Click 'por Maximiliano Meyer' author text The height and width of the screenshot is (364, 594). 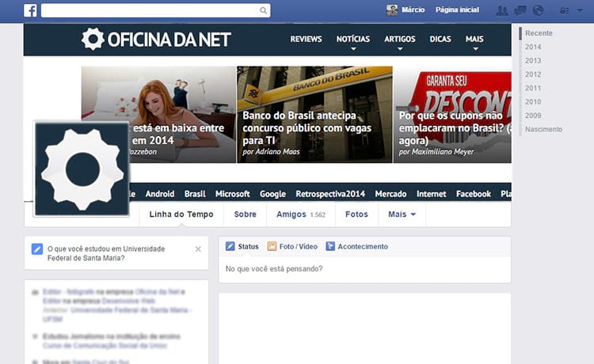pos(436,152)
